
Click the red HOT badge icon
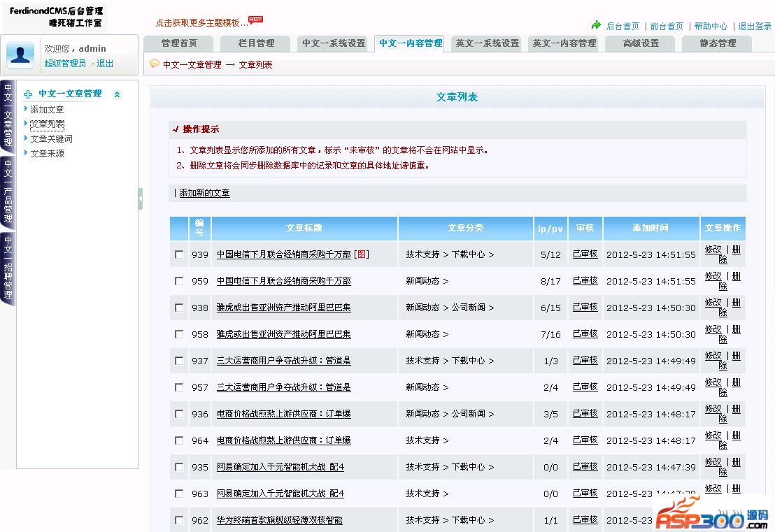(256, 20)
